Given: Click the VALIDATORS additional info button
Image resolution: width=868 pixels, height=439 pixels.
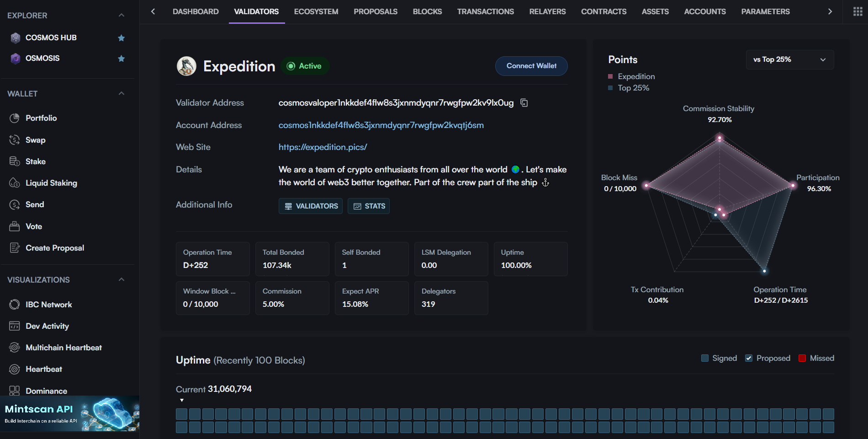Looking at the screenshot, I should pos(311,206).
